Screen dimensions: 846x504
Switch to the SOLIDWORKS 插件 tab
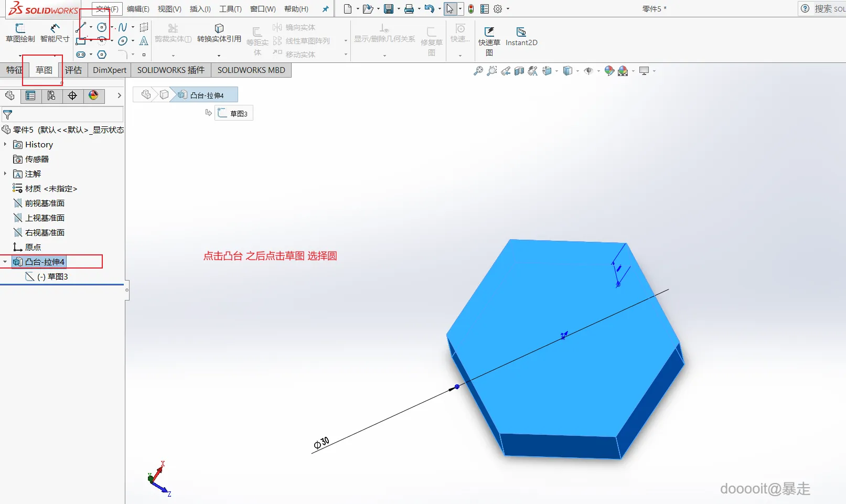(171, 70)
